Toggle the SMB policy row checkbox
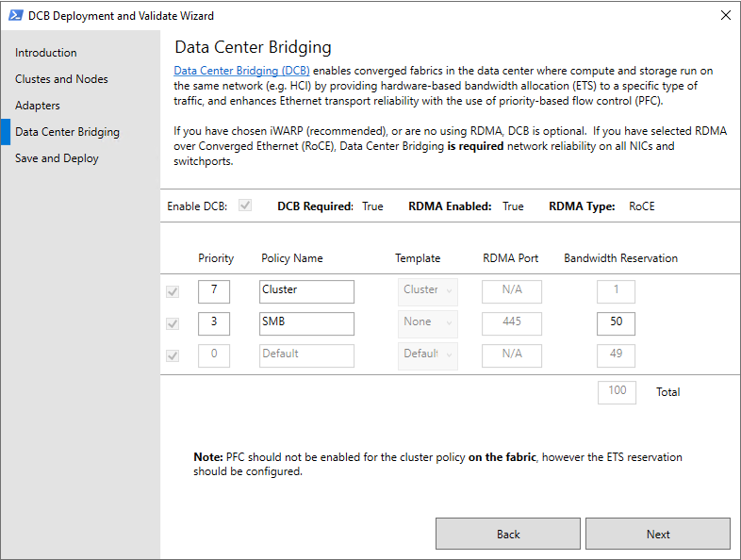The height and width of the screenshot is (560, 741). pos(173,323)
